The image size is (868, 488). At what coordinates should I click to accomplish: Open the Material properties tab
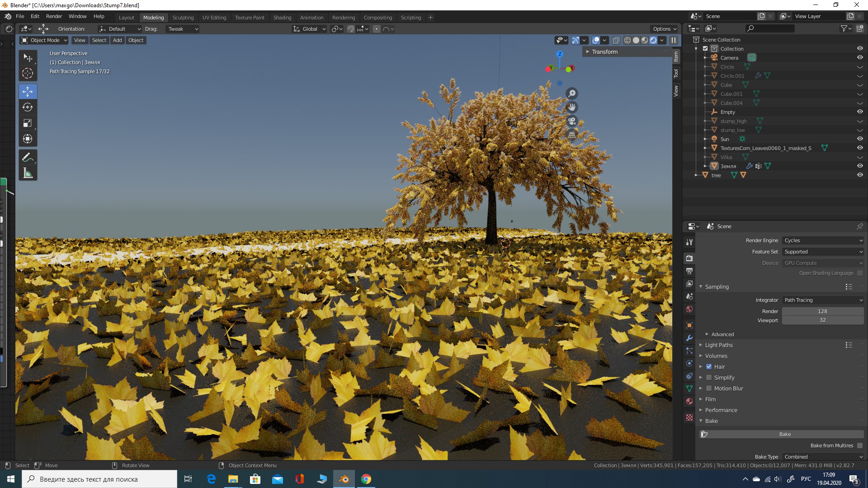[689, 401]
